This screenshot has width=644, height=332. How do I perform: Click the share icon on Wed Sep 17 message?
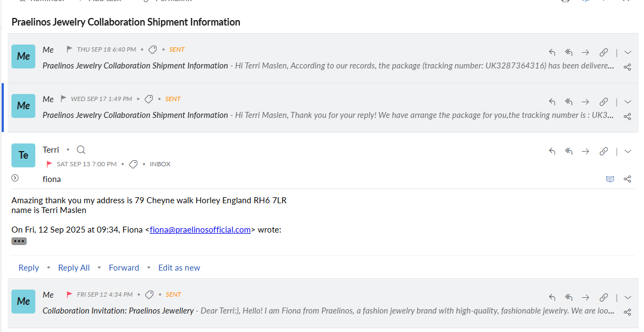(627, 116)
